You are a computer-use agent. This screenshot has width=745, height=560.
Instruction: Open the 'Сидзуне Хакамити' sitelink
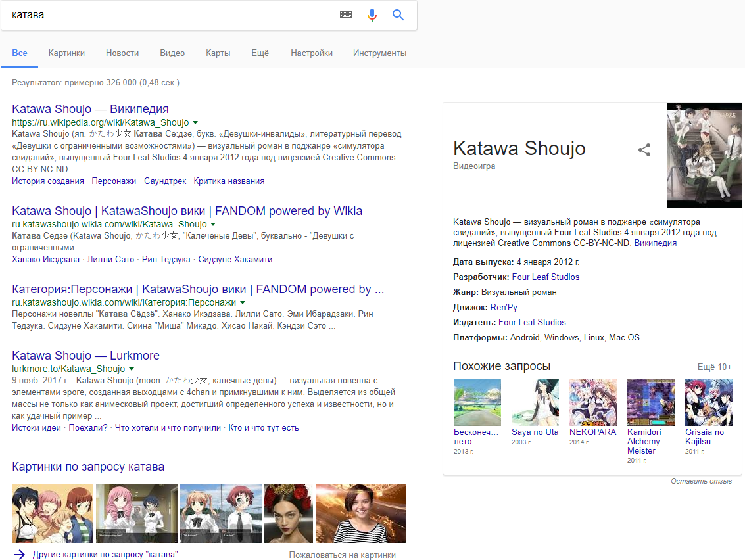tap(235, 260)
